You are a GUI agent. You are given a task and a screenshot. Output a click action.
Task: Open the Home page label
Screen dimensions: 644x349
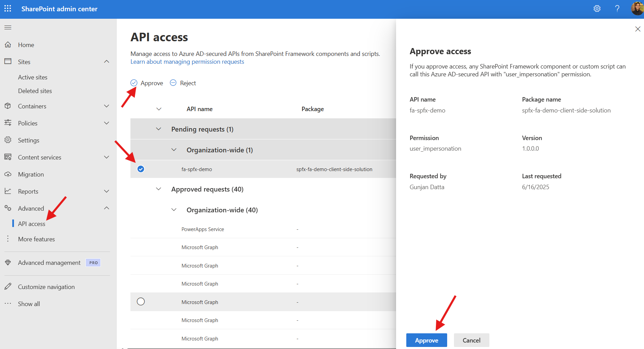[x=26, y=45]
